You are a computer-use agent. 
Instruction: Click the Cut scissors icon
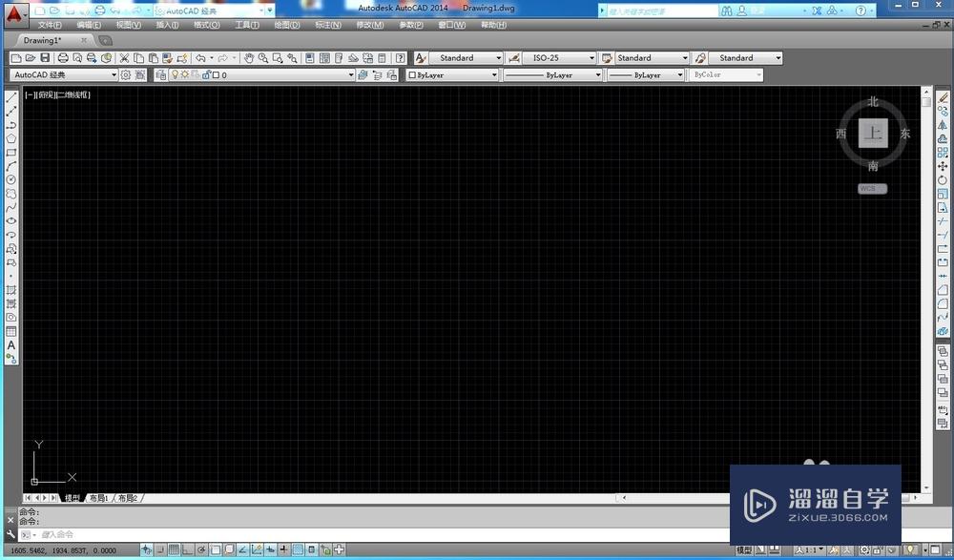pyautogui.click(x=124, y=58)
